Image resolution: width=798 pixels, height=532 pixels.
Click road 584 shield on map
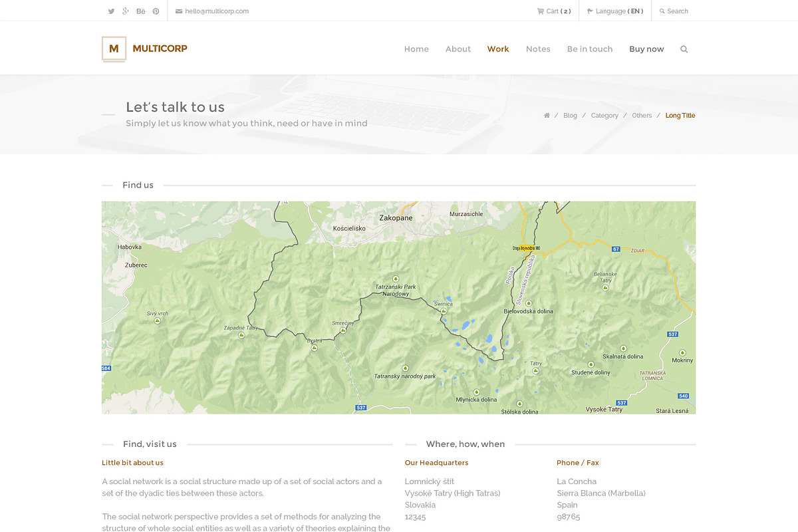106,368
